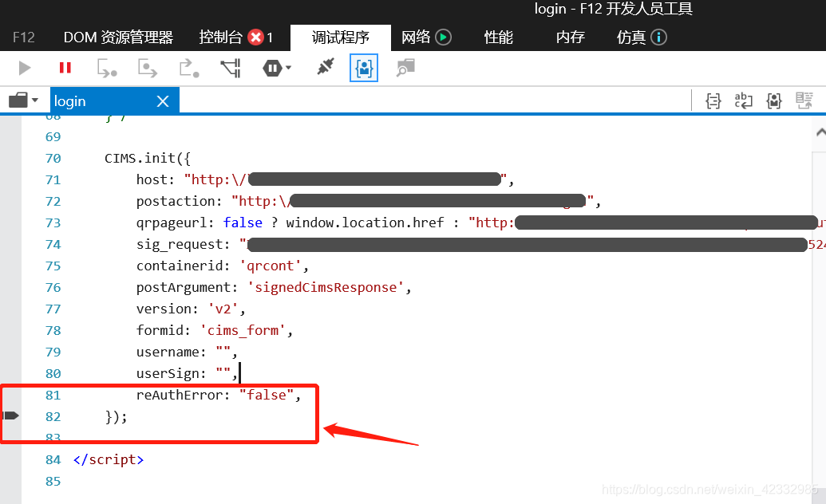Click the pretty print braces icon
Viewport: 826px width, 504px height.
[713, 100]
